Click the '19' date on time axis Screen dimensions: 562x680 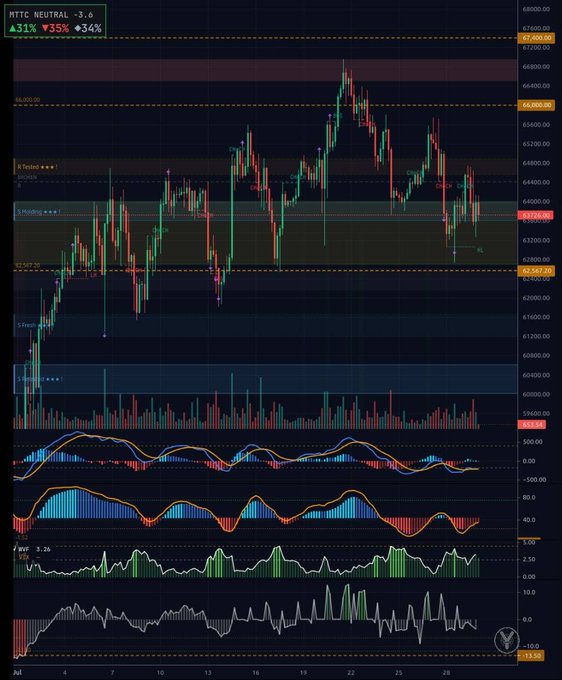click(x=303, y=673)
